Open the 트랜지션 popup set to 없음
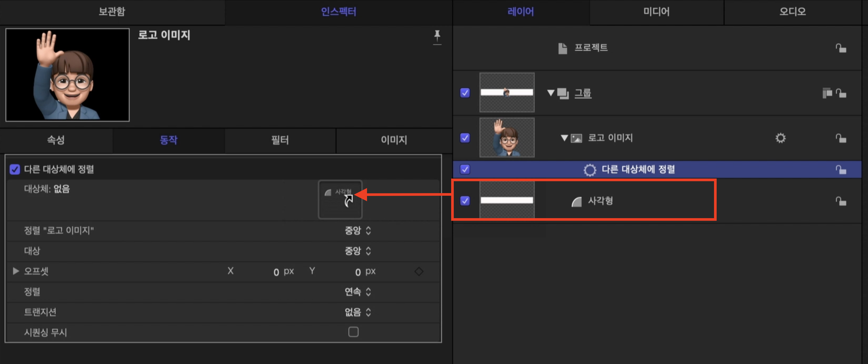The width and height of the screenshot is (868, 364). [x=357, y=312]
